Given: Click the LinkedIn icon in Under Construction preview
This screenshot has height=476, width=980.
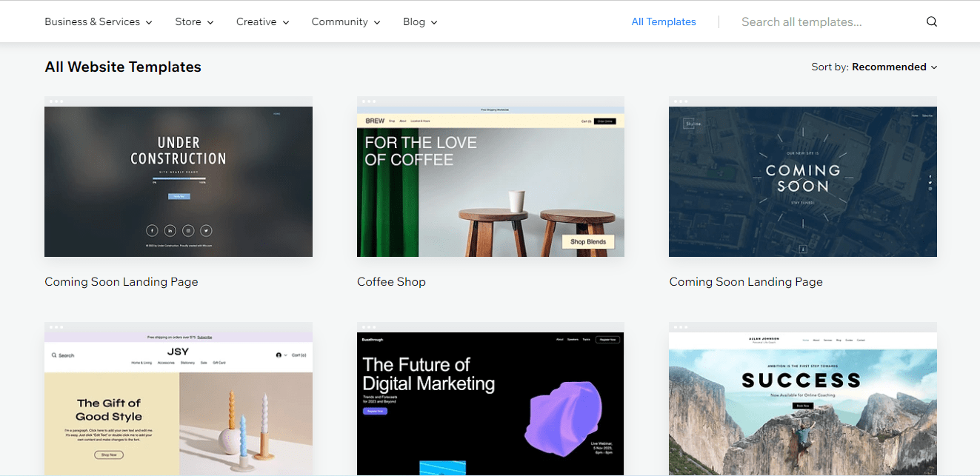Looking at the screenshot, I should [x=170, y=230].
